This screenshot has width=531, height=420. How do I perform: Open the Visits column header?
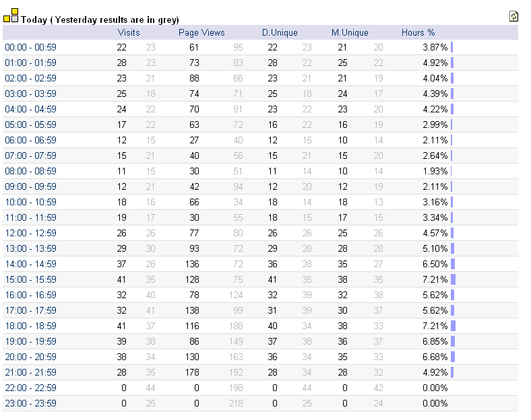click(x=129, y=32)
